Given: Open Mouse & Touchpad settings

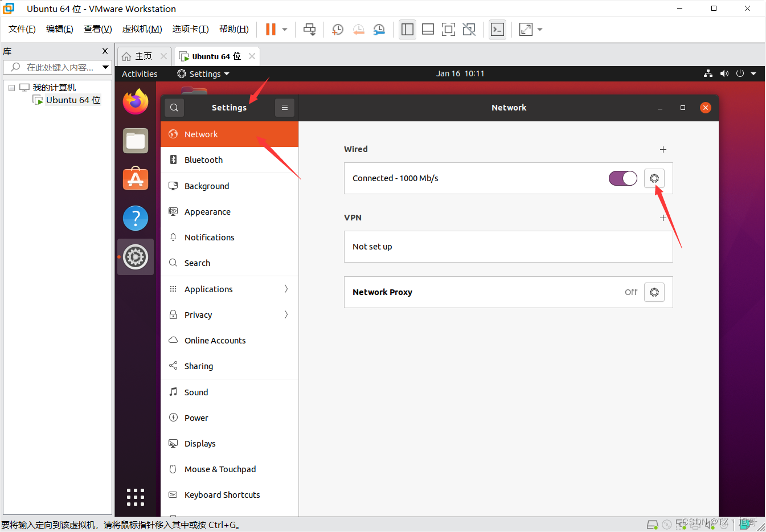Looking at the screenshot, I should point(230,469).
